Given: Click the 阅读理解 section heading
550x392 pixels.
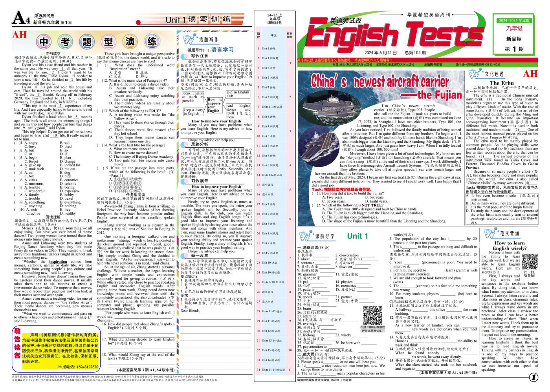Looking at the screenshot, I should point(53,217).
